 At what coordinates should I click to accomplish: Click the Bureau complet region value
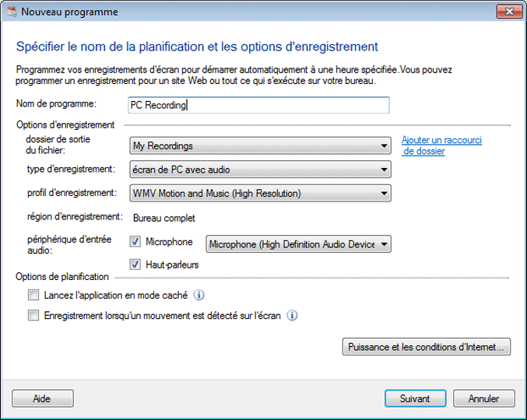(162, 218)
